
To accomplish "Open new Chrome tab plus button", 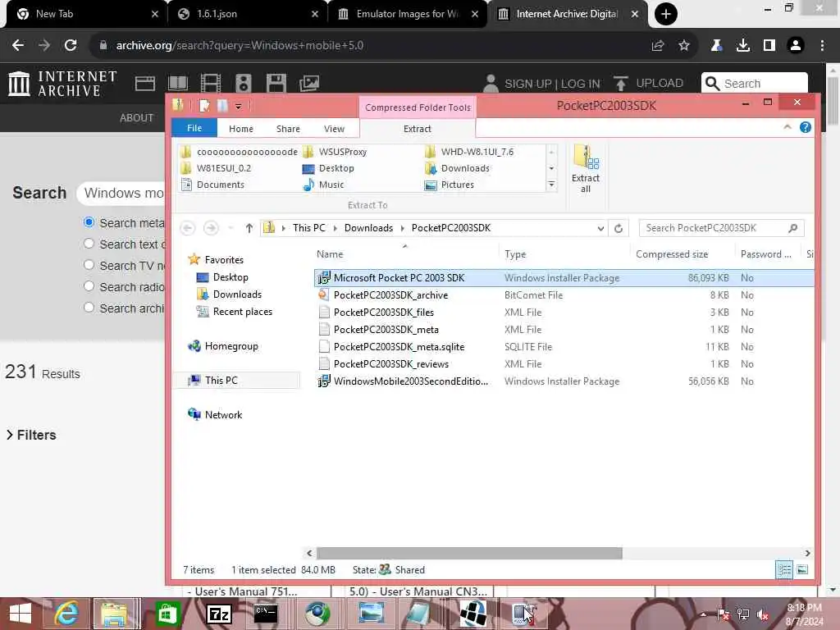I will (666, 14).
